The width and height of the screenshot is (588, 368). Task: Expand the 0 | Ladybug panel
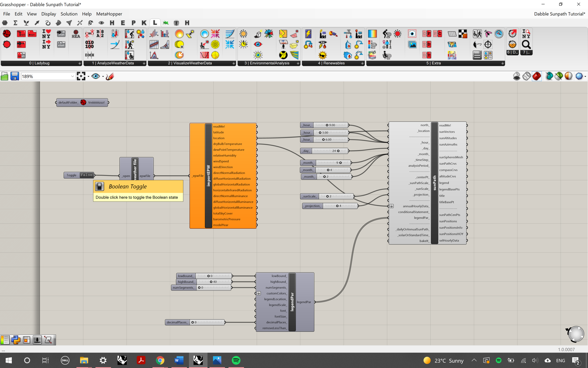(79, 63)
